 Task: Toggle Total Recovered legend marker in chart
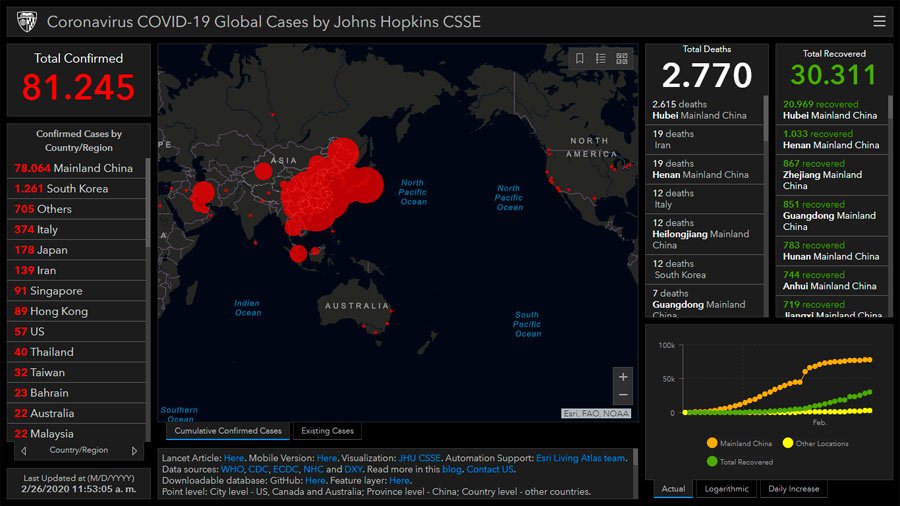click(712, 461)
